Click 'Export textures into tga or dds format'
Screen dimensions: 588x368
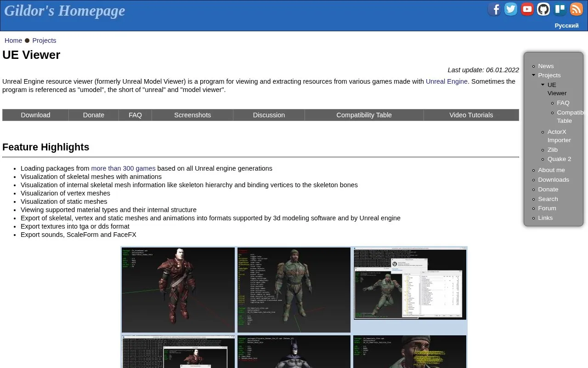point(75,226)
